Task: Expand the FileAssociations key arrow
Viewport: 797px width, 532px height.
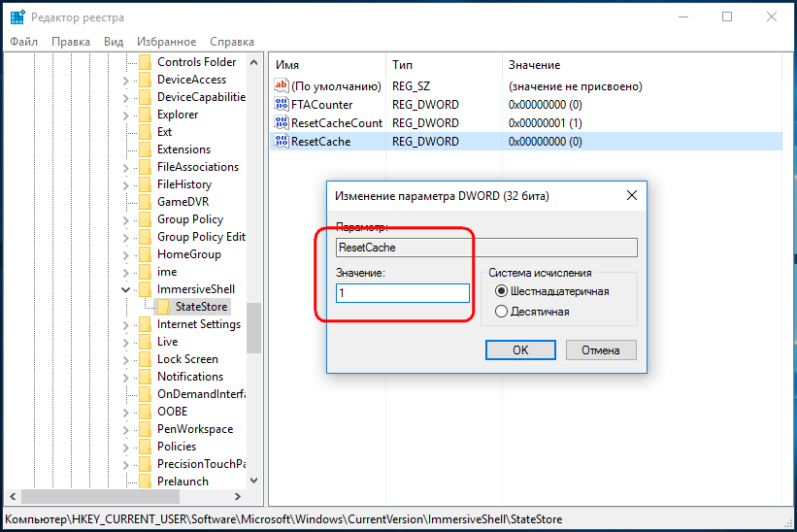Action: tap(125, 168)
